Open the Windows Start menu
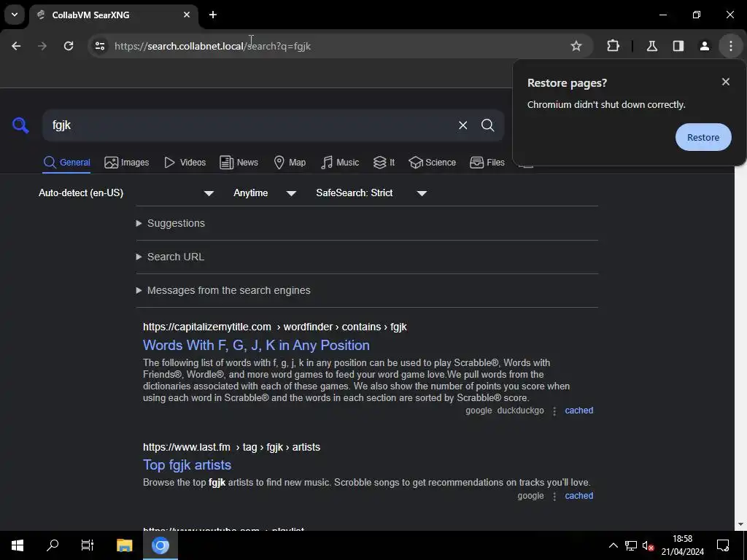Screen dimensions: 747x560 point(18,545)
